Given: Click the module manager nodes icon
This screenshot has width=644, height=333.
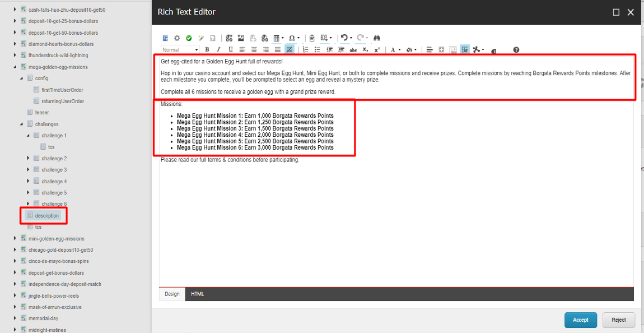Looking at the screenshot, I should (477, 50).
